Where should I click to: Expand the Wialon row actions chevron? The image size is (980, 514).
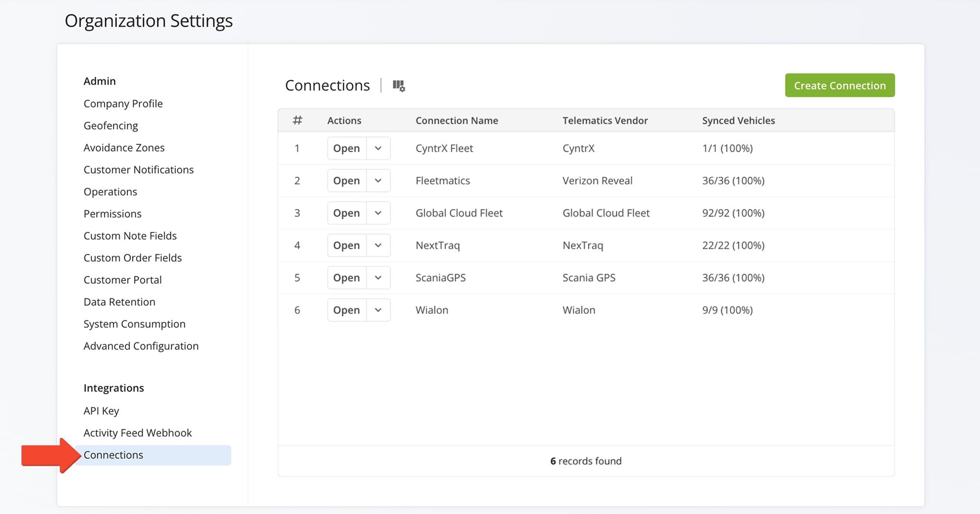(x=378, y=310)
